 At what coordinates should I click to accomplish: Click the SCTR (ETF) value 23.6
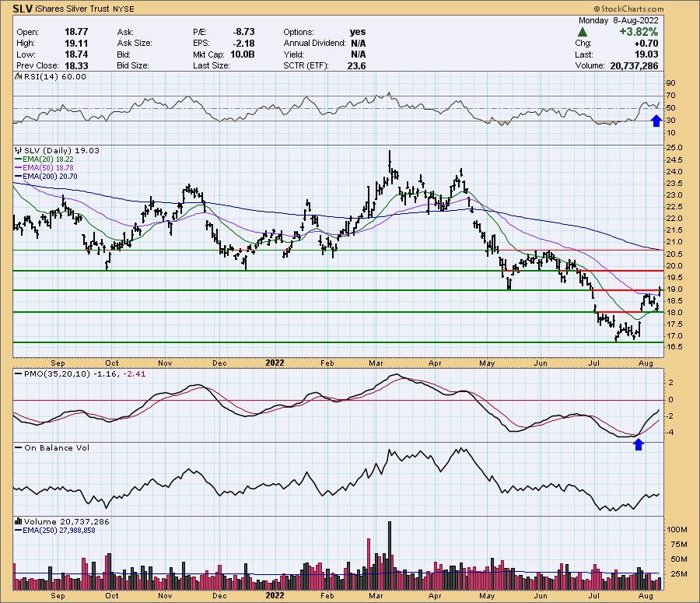[357, 65]
